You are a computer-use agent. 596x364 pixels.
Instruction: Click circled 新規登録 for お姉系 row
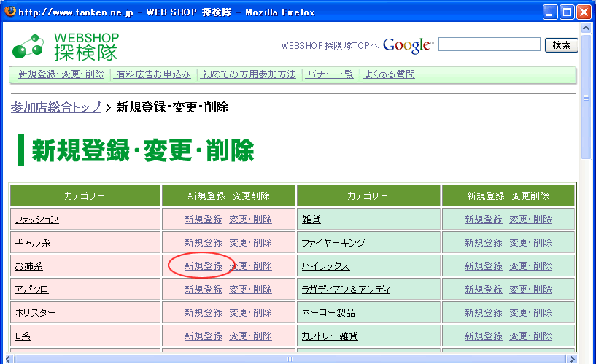(203, 266)
